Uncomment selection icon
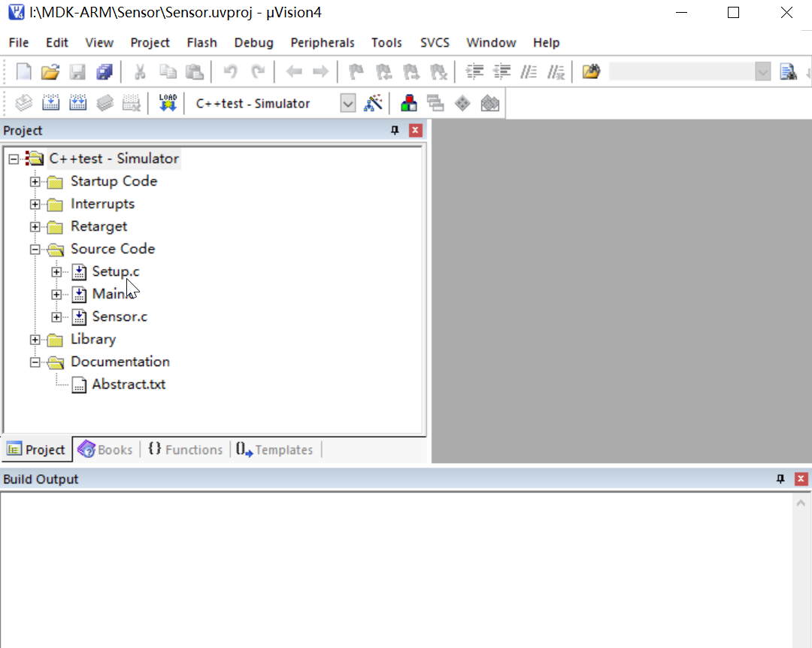Viewport: 812px width, 648px height. [x=556, y=71]
